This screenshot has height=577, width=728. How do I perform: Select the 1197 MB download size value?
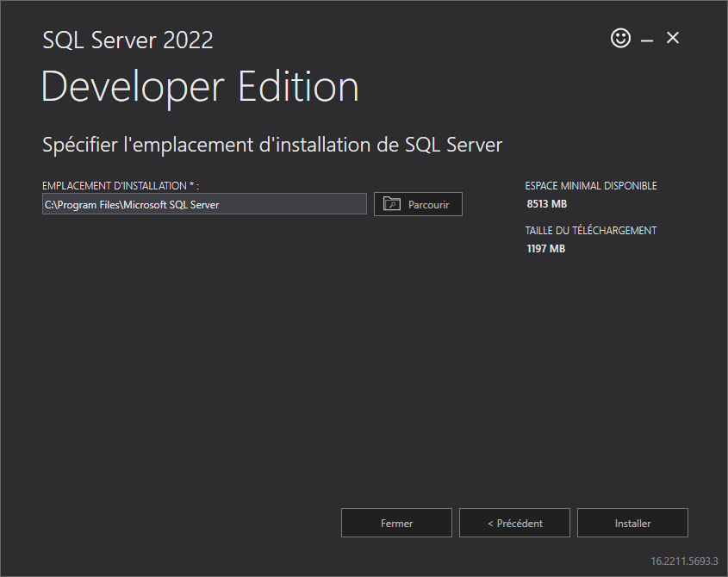(x=545, y=249)
